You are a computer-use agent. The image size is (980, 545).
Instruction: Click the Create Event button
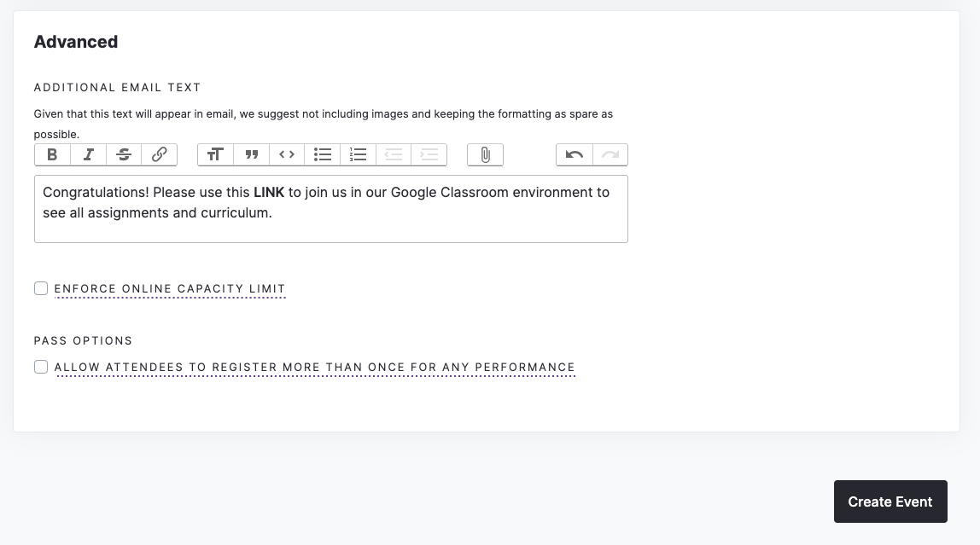[x=890, y=502]
